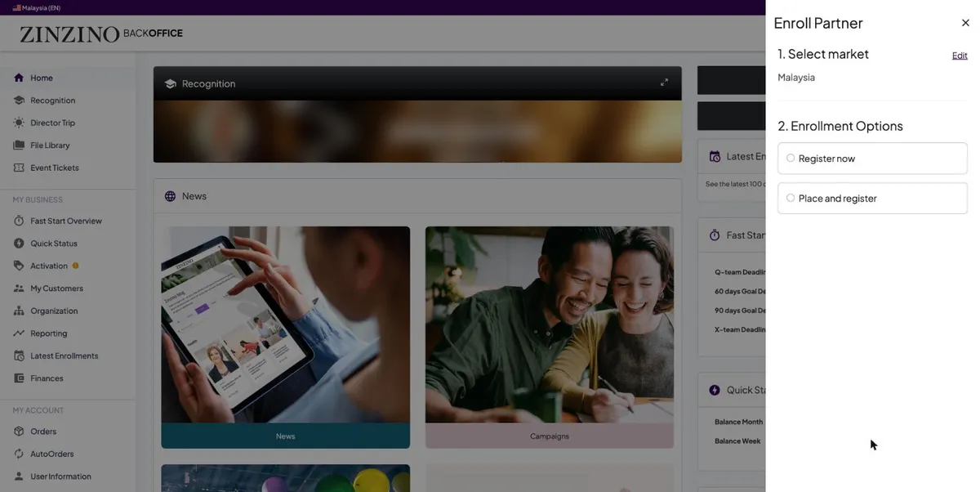Go to Latest Enrollments in sidebar
Screen dimensions: 980x492
64,356
